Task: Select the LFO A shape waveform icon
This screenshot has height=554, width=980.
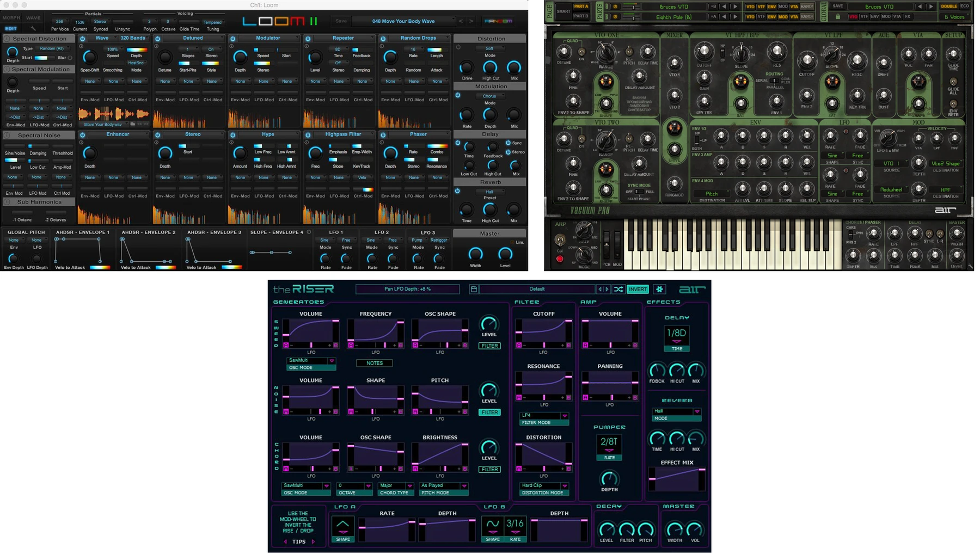Action: tap(343, 526)
